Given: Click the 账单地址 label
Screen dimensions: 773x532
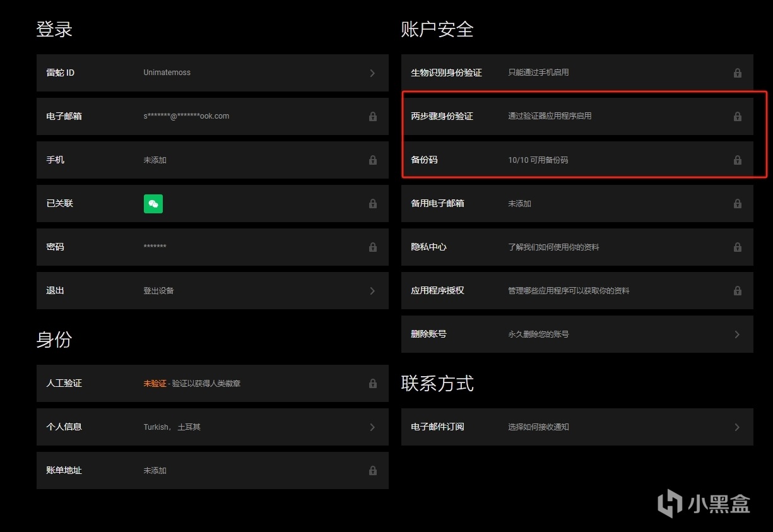Looking at the screenshot, I should pyautogui.click(x=64, y=470).
